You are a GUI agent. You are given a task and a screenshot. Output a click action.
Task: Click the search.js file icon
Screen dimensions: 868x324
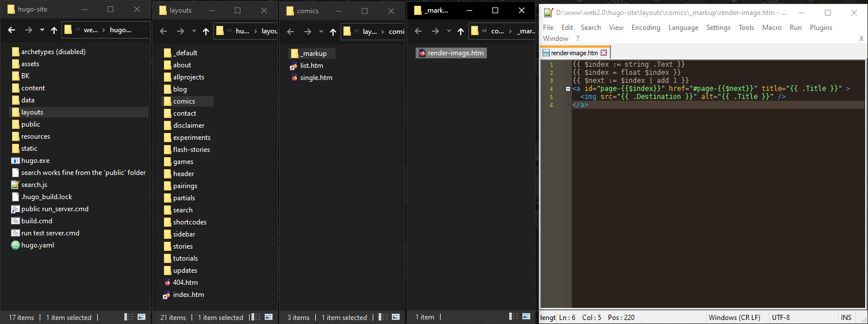[x=16, y=185]
